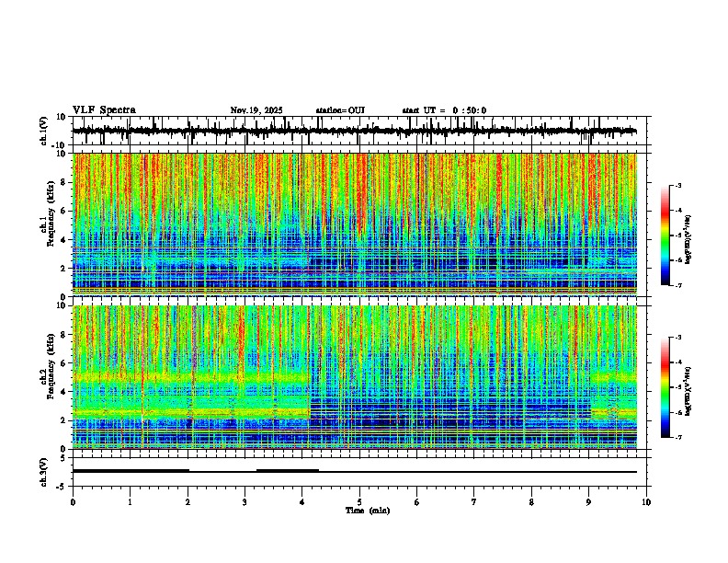Click time axis tick label "7"
728x563 pixels.
tap(474, 502)
